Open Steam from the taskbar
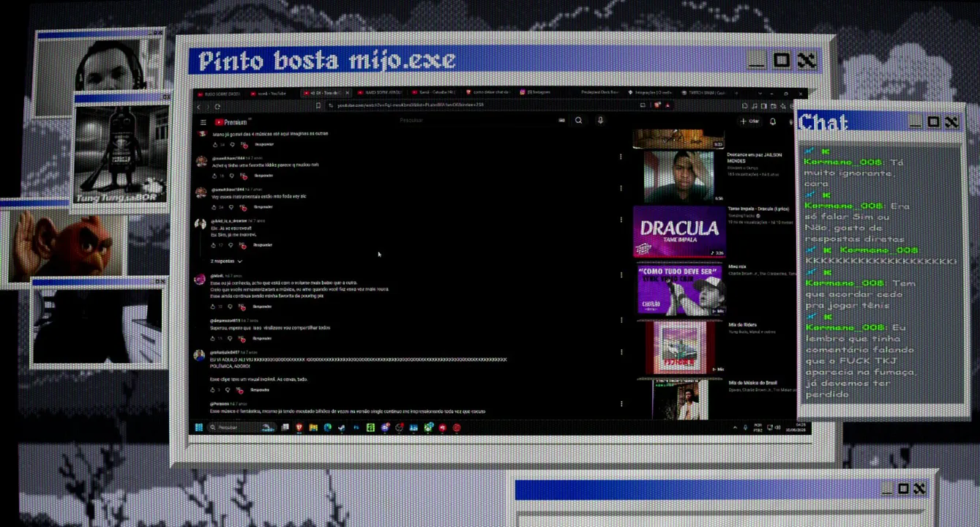 tap(342, 427)
